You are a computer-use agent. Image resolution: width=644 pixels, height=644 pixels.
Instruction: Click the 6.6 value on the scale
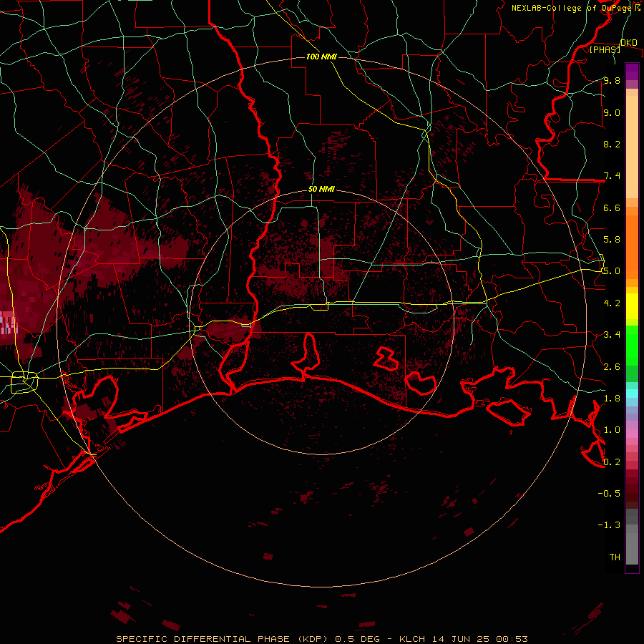612,208
